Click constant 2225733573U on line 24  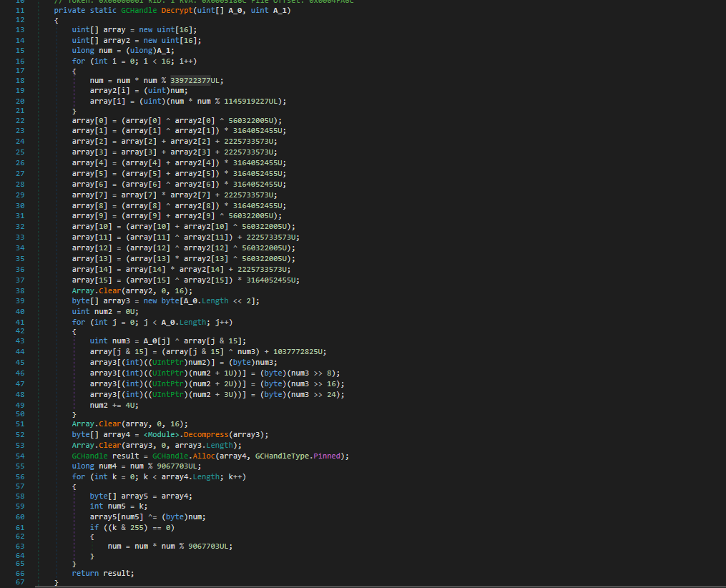pos(250,141)
